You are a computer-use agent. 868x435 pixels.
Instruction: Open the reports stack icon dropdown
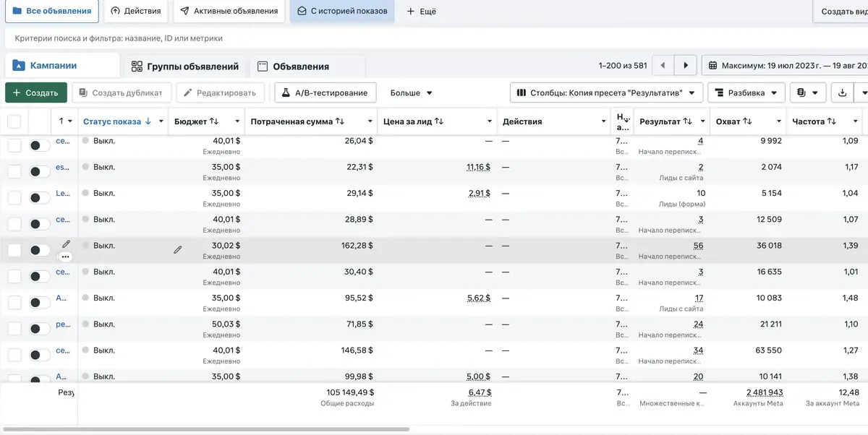tap(808, 92)
